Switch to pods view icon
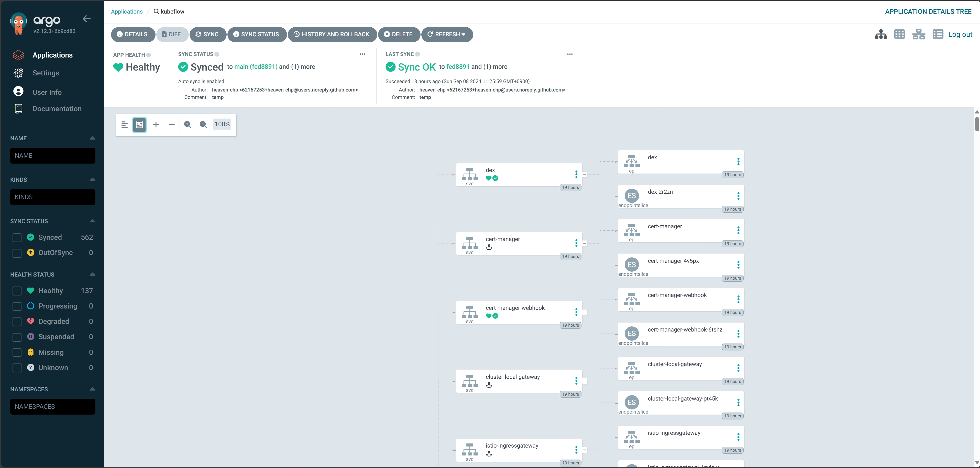Screen dimensions: 980x468 [x=899, y=34]
